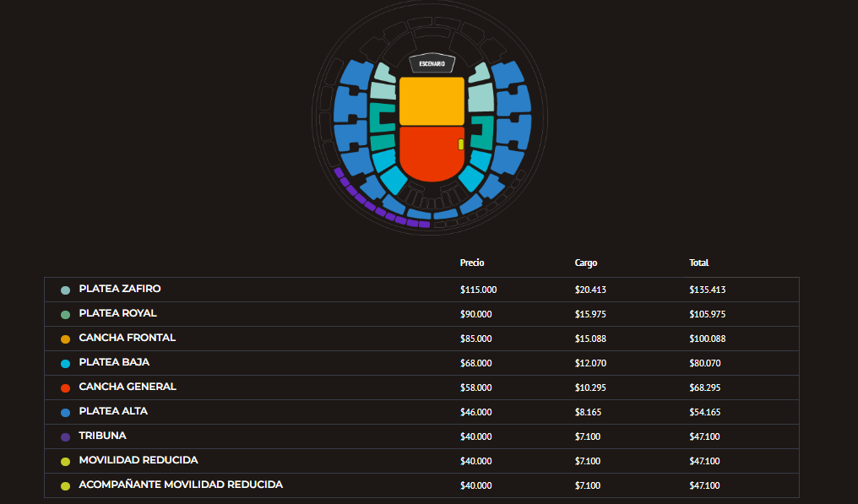The height and width of the screenshot is (504, 858).
Task: Click the Precio column header
Action: click(472, 263)
